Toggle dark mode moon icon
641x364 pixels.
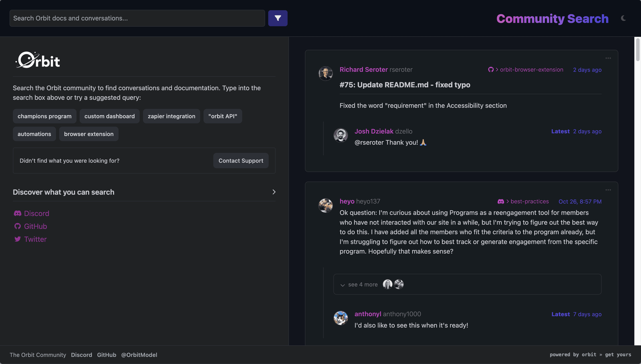623,18
